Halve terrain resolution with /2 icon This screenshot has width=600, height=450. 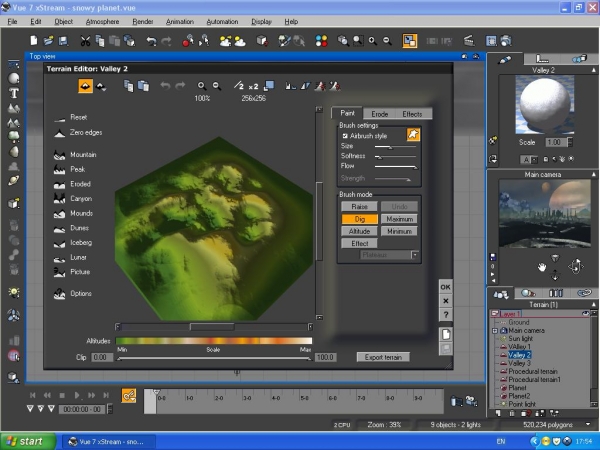click(x=239, y=86)
